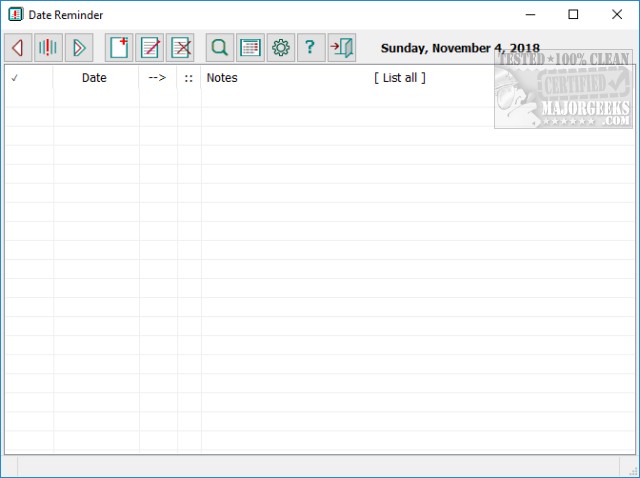This screenshot has width=640, height=478.
Task: Click the :: column header
Action: [x=189, y=78]
